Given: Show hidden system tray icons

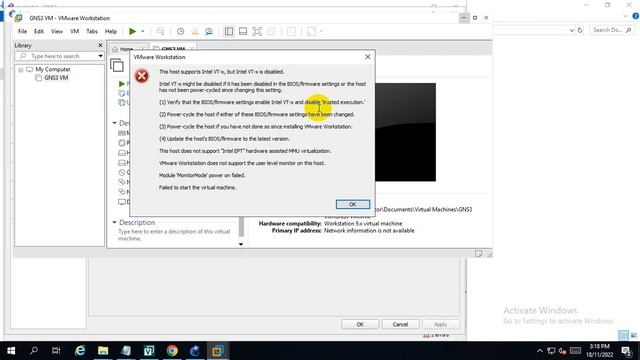Looking at the screenshot, I should pos(540,351).
